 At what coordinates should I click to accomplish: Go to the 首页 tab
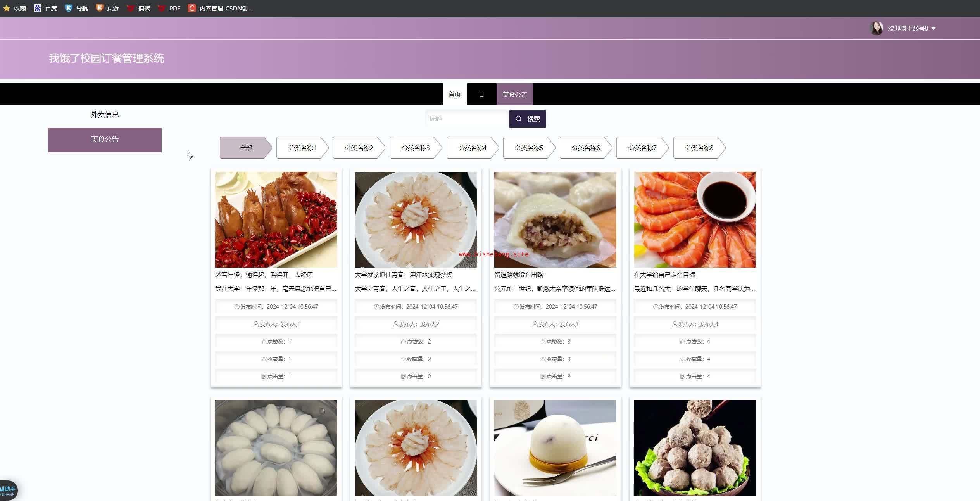(454, 94)
